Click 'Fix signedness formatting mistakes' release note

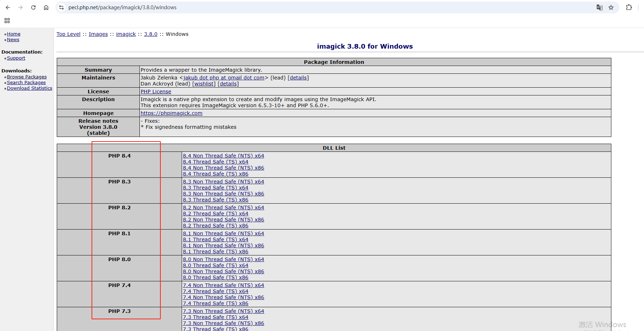pyautogui.click(x=191, y=127)
